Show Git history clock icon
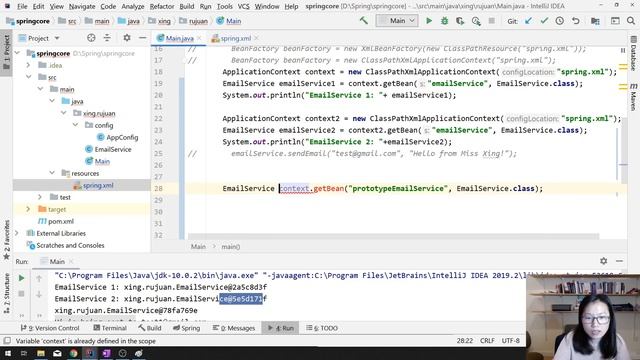This screenshot has height=360, width=640. 560,21
